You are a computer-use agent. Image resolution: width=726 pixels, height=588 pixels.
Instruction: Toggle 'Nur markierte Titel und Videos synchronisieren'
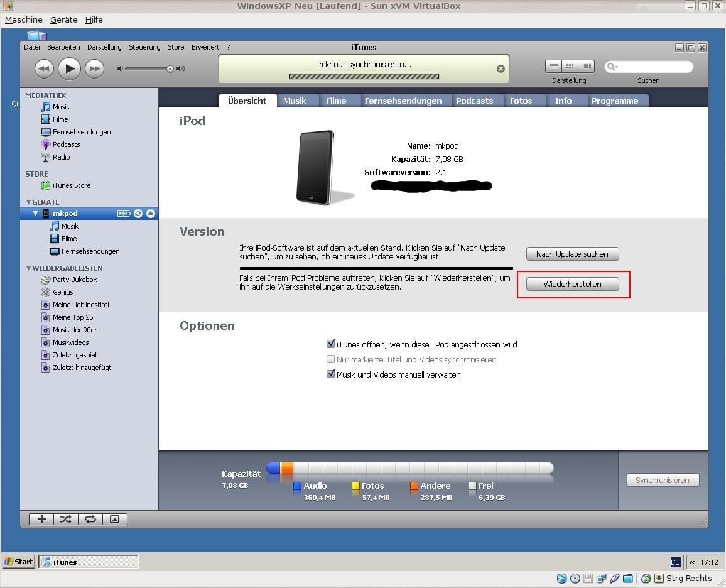[330, 359]
